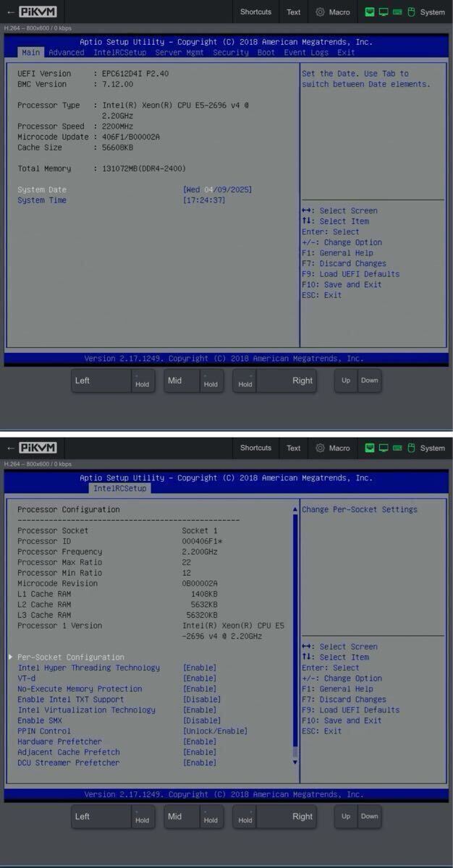453x868 pixels.
Task: Click the mouse status icon in the Processor Configuration window
Action: coord(411,448)
